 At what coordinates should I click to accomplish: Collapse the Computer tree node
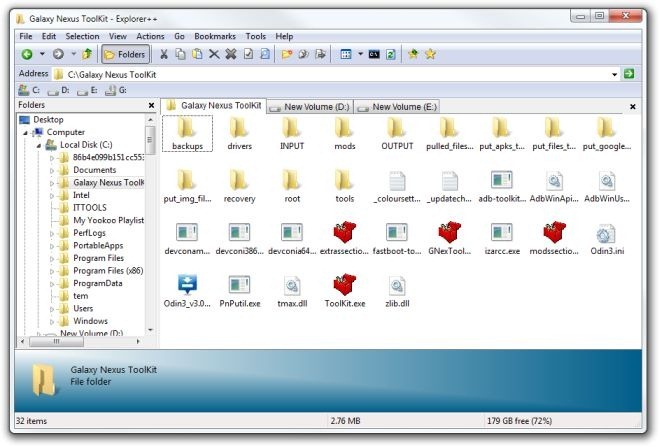[25, 133]
